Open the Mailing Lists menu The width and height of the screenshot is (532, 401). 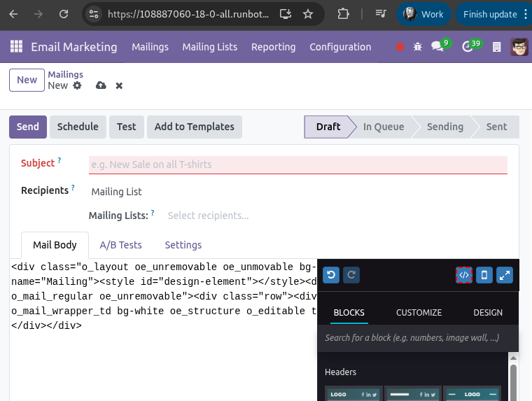click(210, 47)
